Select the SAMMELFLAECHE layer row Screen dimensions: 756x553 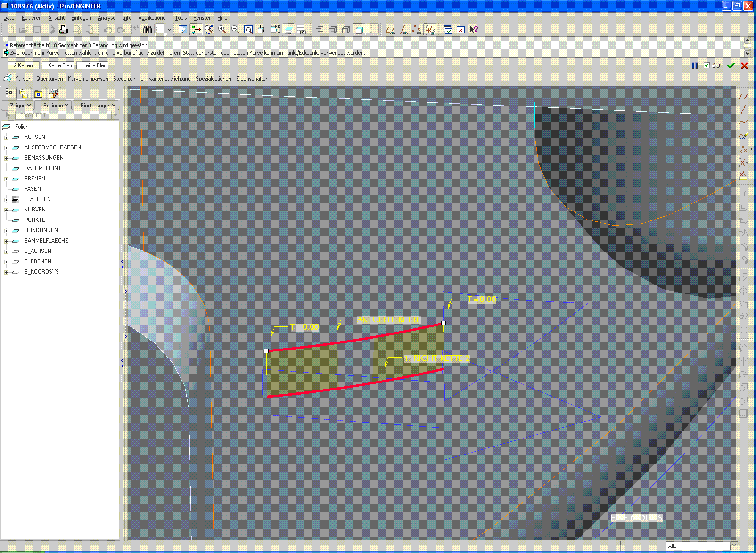(x=46, y=241)
